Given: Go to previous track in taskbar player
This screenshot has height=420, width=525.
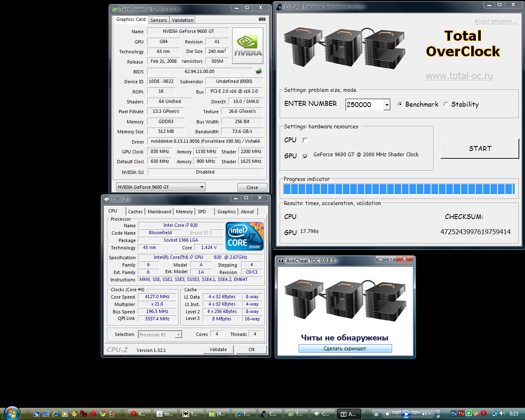Looking at the screenshot, I should coord(396,414).
